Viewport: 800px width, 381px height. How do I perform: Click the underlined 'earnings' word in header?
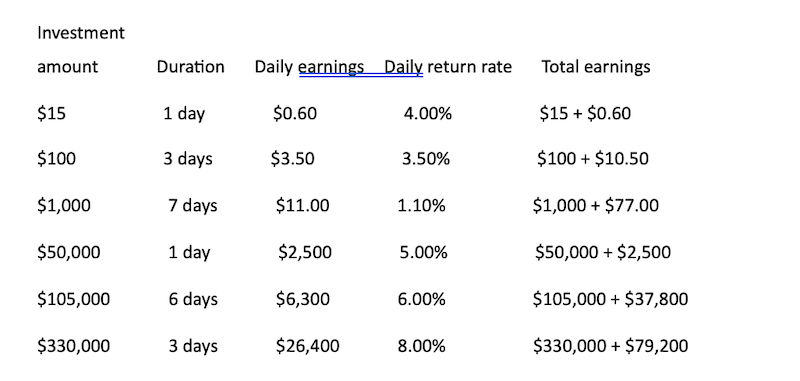[331, 68]
